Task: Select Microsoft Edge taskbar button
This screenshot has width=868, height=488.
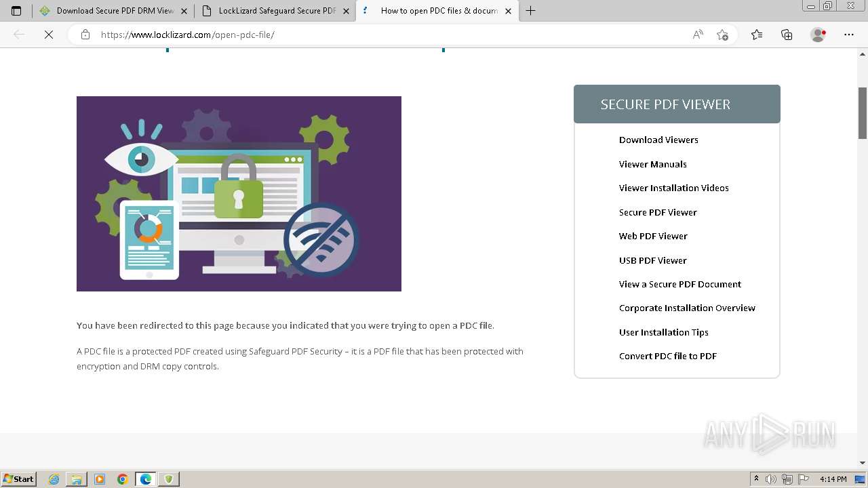Action: pyautogui.click(x=146, y=479)
